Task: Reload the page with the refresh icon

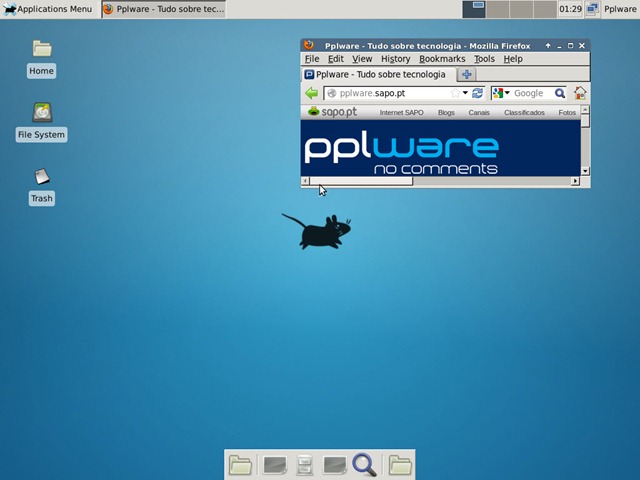Action: tap(477, 93)
